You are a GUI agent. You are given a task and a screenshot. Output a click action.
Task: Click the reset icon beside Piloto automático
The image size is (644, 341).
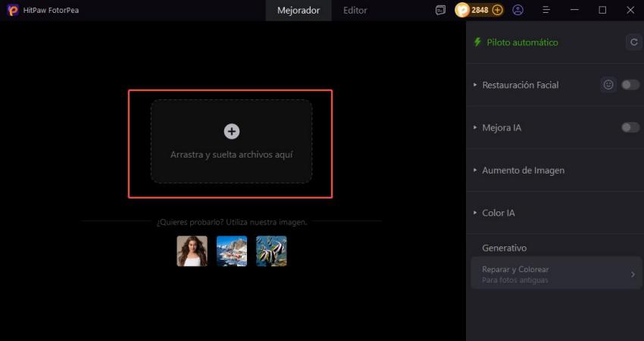(633, 42)
